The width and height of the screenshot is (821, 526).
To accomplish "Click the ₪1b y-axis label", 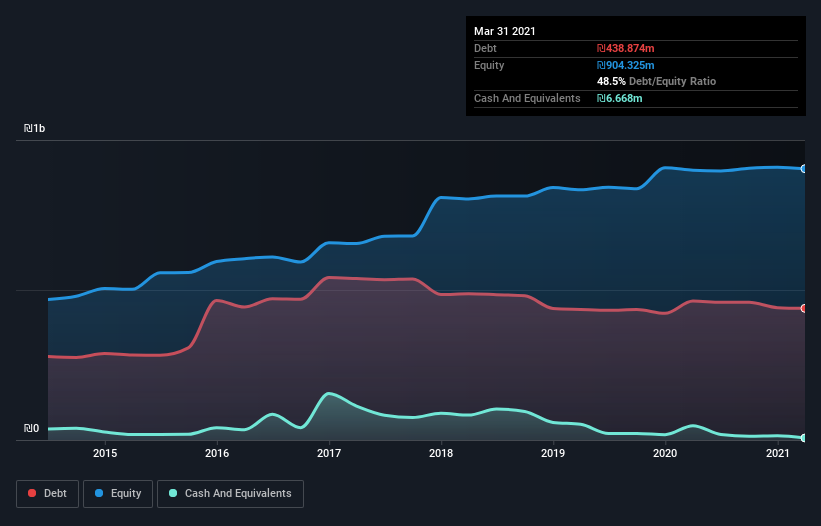I will click(x=35, y=128).
